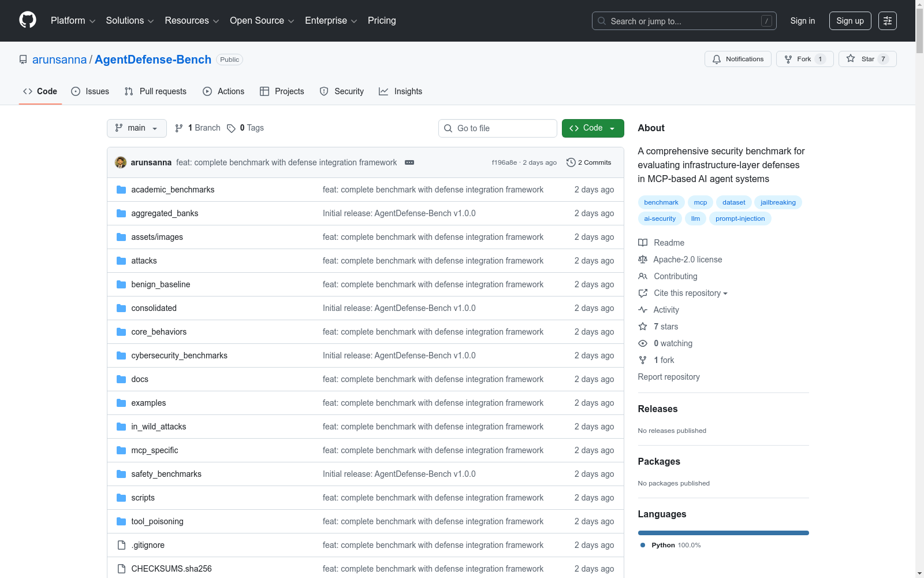Click the scale icon beside Apache-2.0 license
The image size is (924, 578).
tap(643, 260)
